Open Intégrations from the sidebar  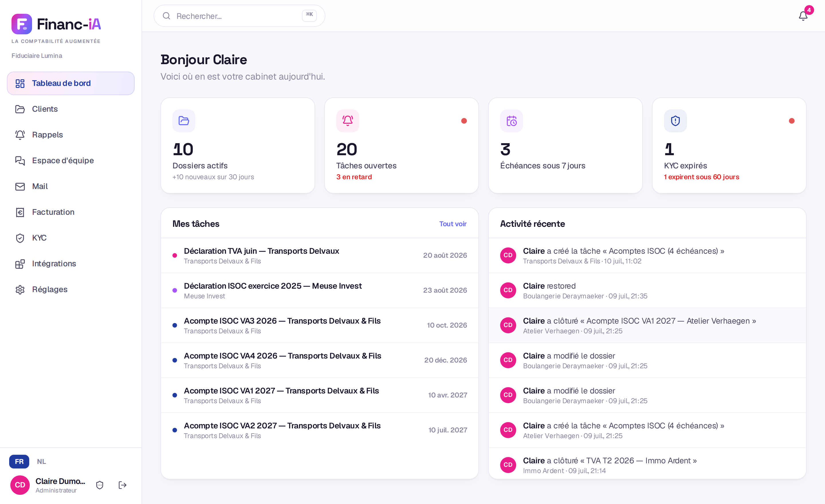tap(71, 264)
